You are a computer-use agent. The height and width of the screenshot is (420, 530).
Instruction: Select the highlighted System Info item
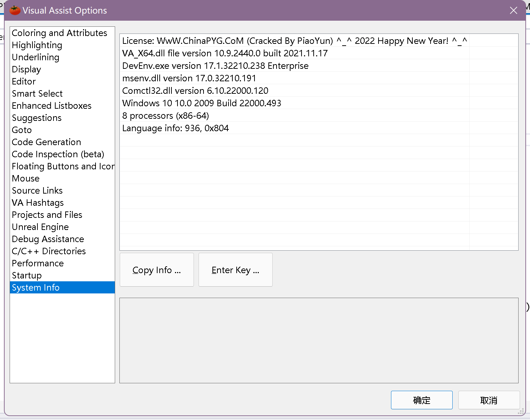tap(62, 287)
